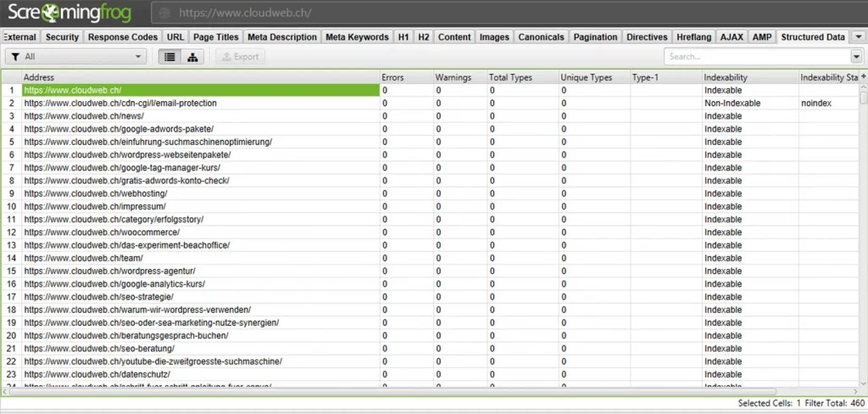The height and width of the screenshot is (414, 868).
Task: Click the Screaming Frog logo
Action: coord(70,12)
